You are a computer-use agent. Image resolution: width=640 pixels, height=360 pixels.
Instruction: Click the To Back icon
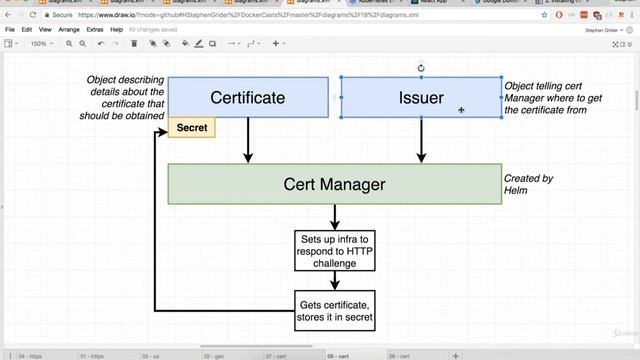(167, 43)
